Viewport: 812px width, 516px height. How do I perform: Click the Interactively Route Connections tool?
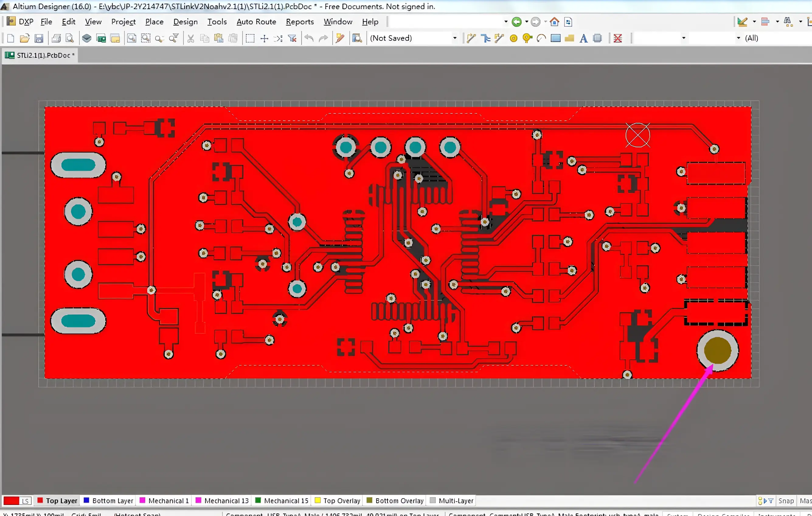pos(471,38)
